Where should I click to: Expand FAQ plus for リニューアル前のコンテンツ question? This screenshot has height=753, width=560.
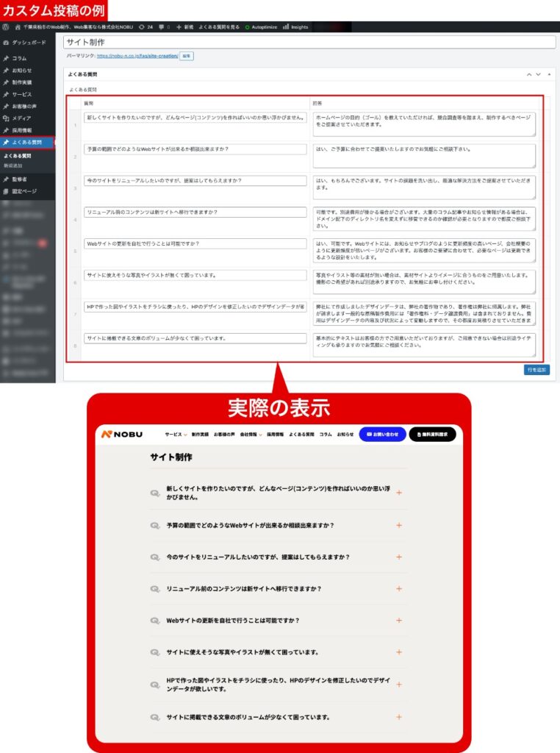tap(399, 589)
